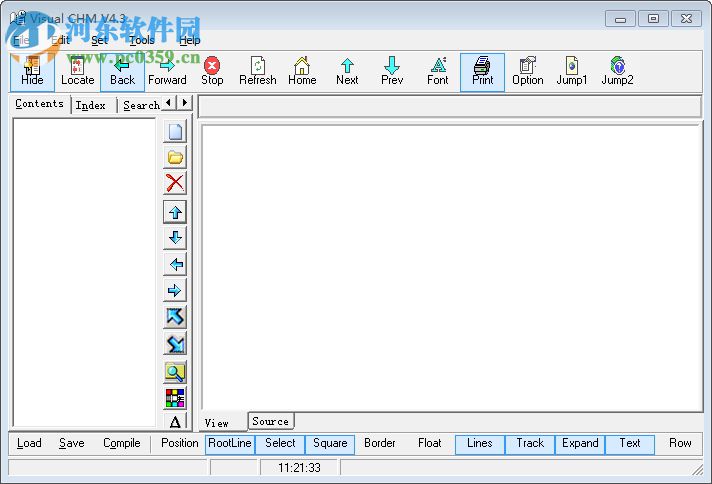Toggle the Square option
The height and width of the screenshot is (484, 712).
[330, 444]
